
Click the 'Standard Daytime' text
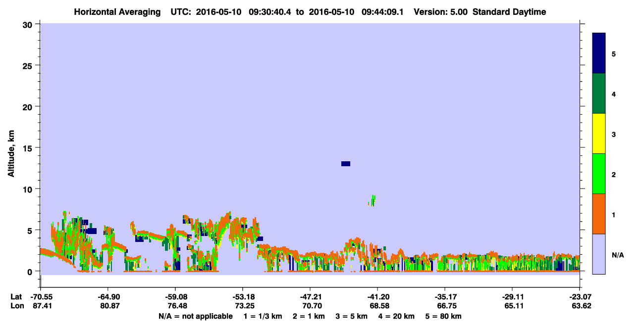pyautogui.click(x=509, y=12)
